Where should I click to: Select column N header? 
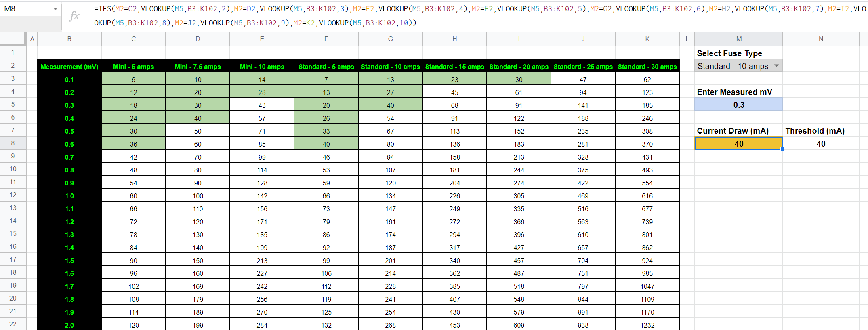821,39
